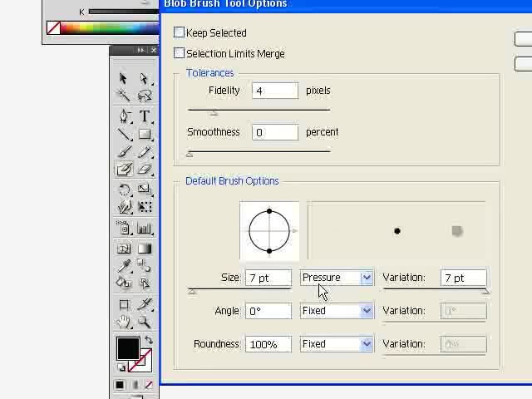Image resolution: width=532 pixels, height=399 pixels.
Task: Choose the Scale tool
Action: tap(145, 190)
